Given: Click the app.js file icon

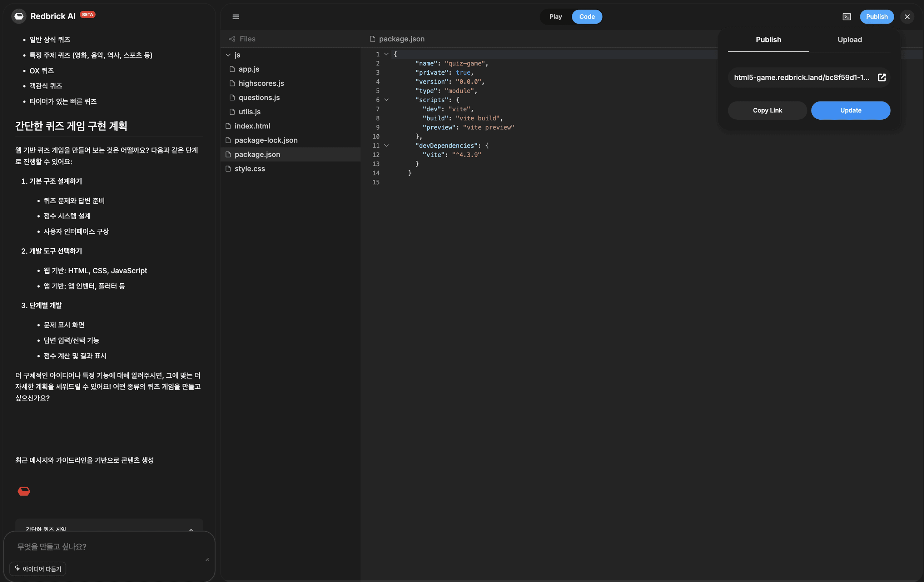Looking at the screenshot, I should tap(232, 69).
